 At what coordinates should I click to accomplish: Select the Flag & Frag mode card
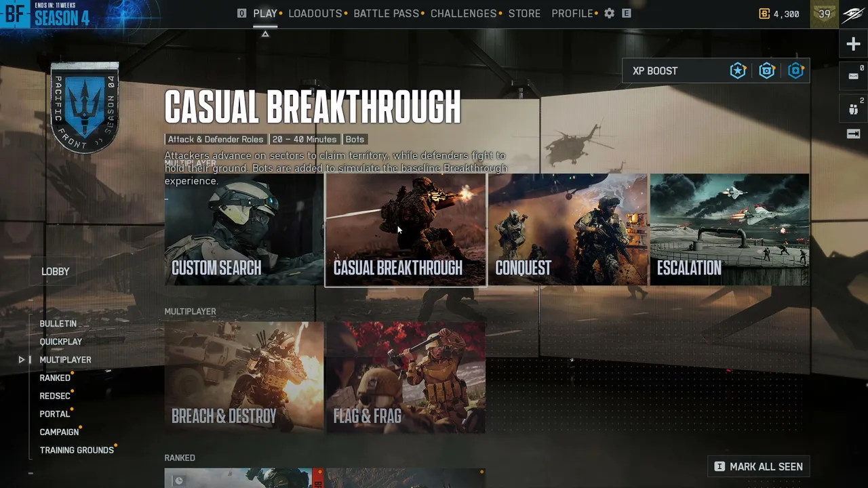406,378
